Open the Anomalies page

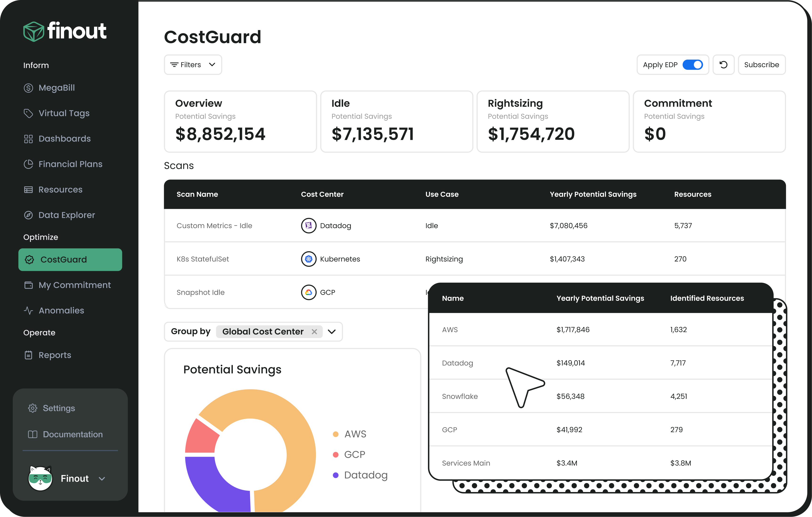coord(61,310)
